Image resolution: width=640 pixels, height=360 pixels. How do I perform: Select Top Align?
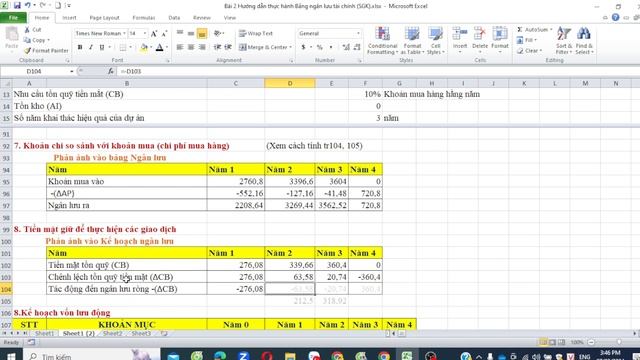tap(180, 33)
